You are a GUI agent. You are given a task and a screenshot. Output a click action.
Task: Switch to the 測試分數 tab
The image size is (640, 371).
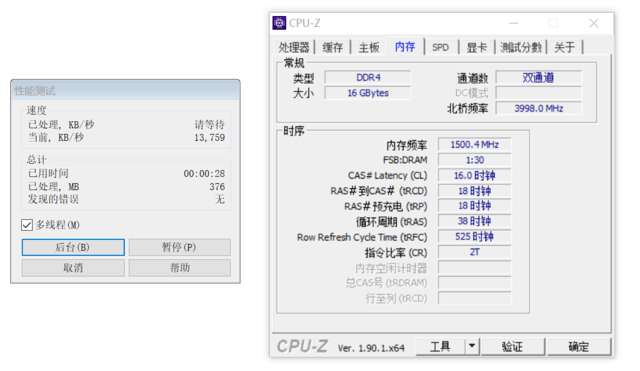pos(521,47)
